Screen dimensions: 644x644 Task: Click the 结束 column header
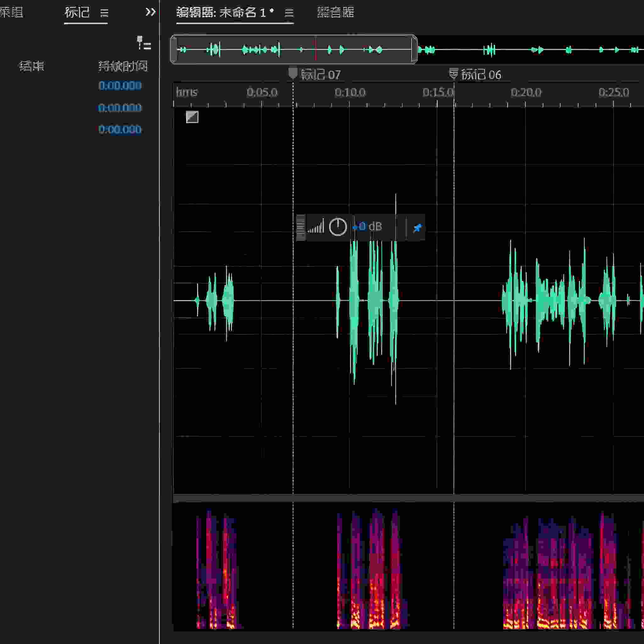pos(32,66)
